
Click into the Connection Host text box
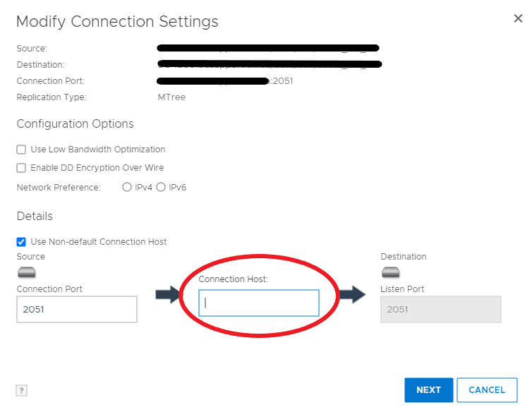pyautogui.click(x=259, y=303)
